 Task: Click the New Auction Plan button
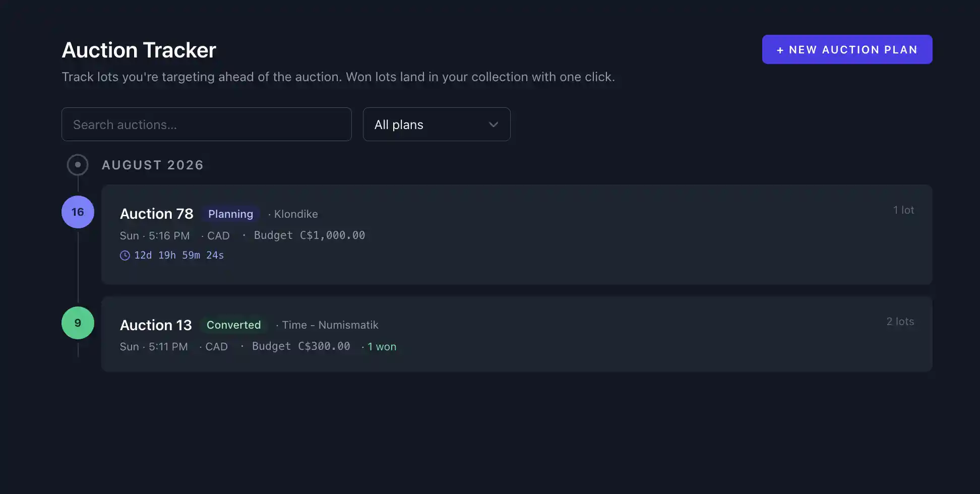pos(847,49)
